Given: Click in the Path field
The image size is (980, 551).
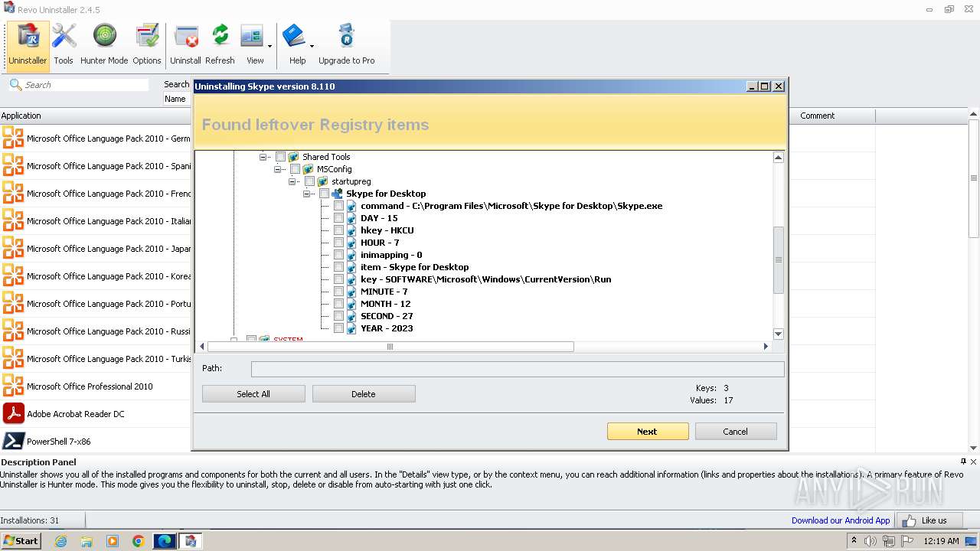Looking at the screenshot, I should pos(518,369).
